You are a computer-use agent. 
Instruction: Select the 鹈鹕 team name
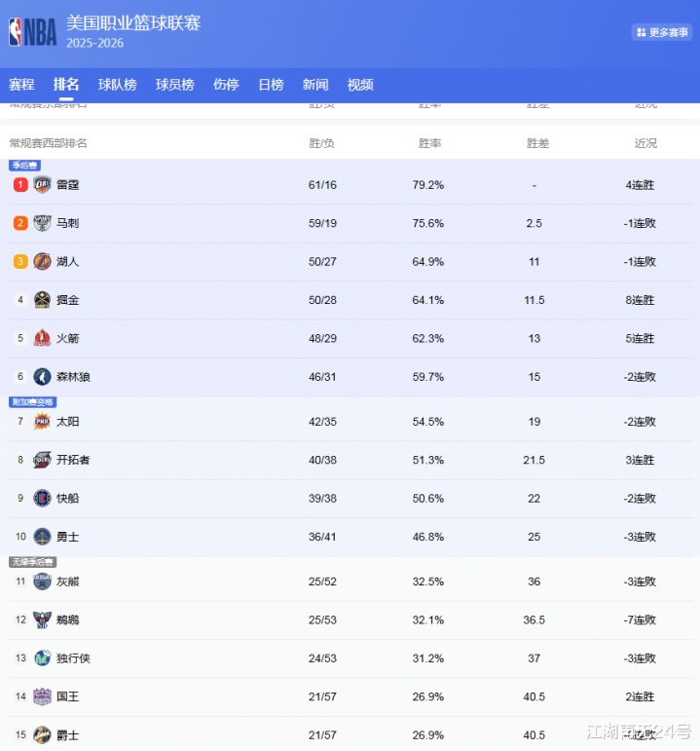click(67, 620)
